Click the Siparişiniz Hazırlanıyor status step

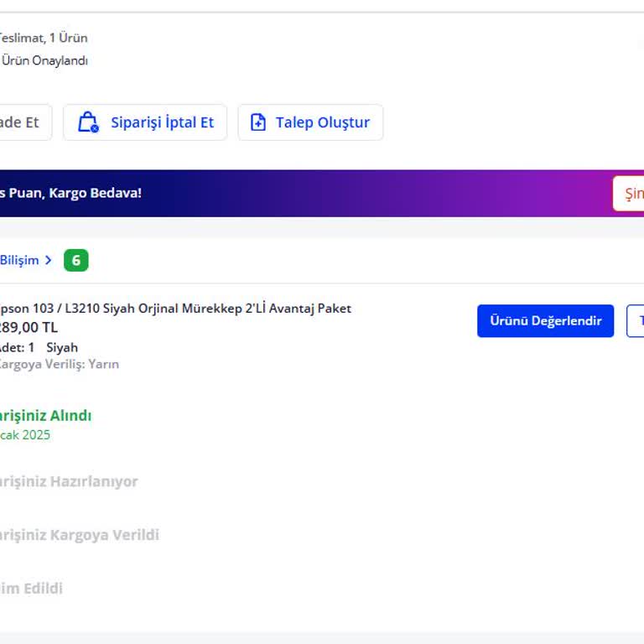click(69, 481)
